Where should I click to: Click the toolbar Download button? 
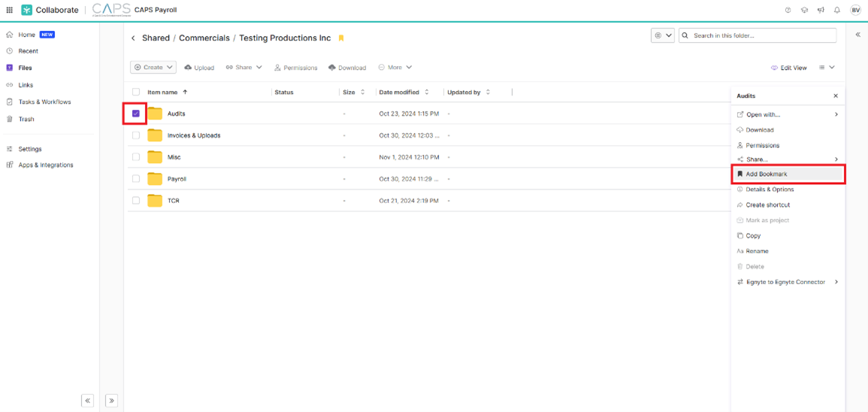point(347,68)
